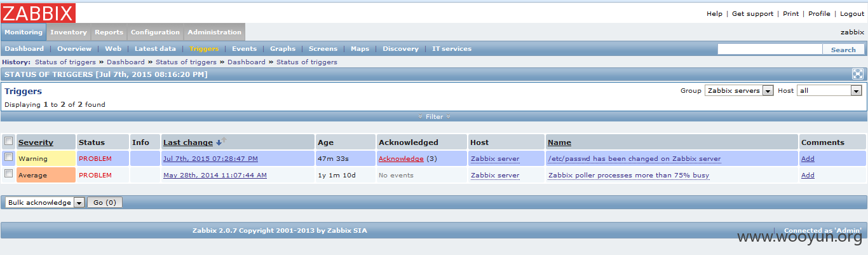Open Maps submenu
Viewport: 868px width, 255px height.
pyautogui.click(x=360, y=48)
